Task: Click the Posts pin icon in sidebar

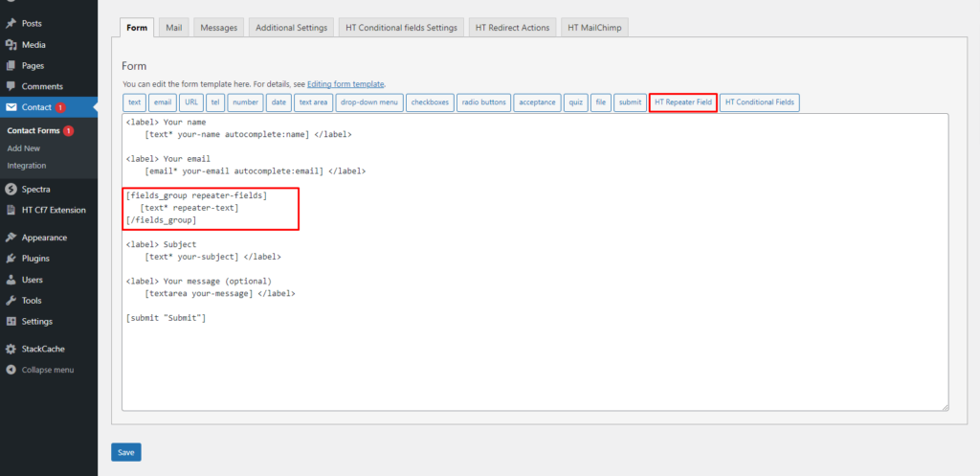Action: tap(11, 23)
